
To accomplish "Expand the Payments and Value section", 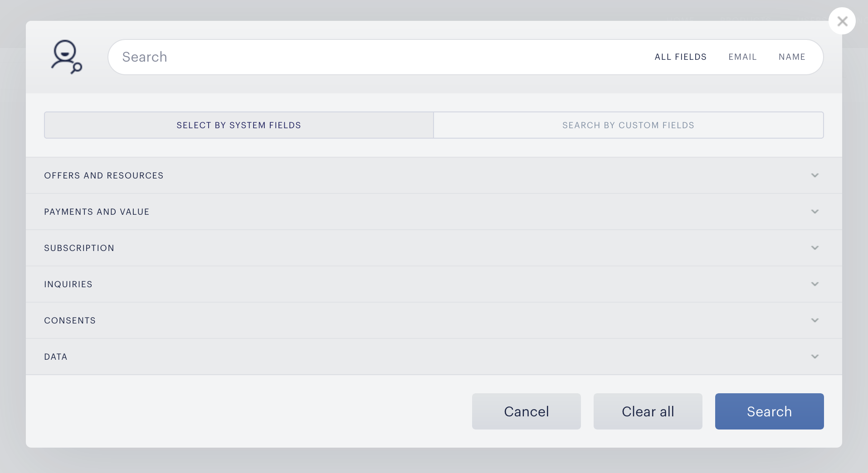I will pyautogui.click(x=434, y=212).
